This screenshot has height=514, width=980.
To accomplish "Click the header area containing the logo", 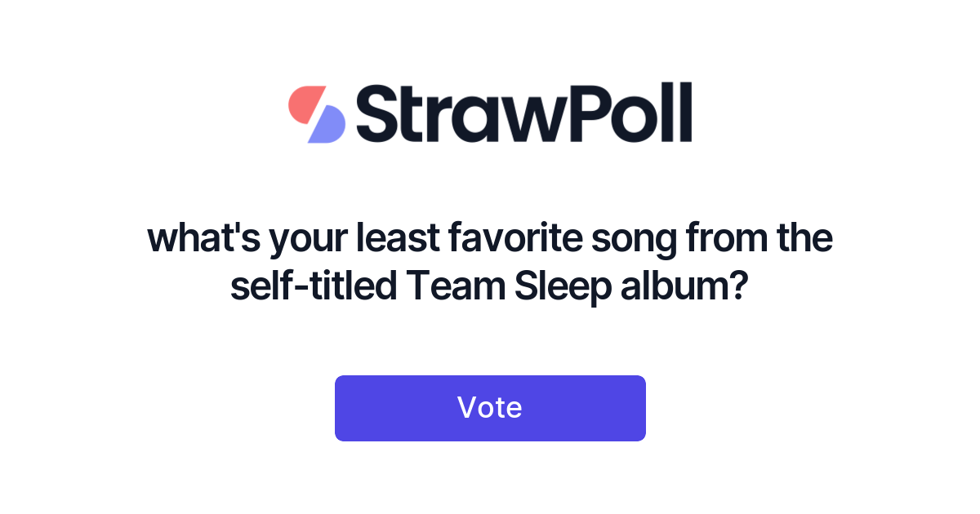I will [490, 114].
